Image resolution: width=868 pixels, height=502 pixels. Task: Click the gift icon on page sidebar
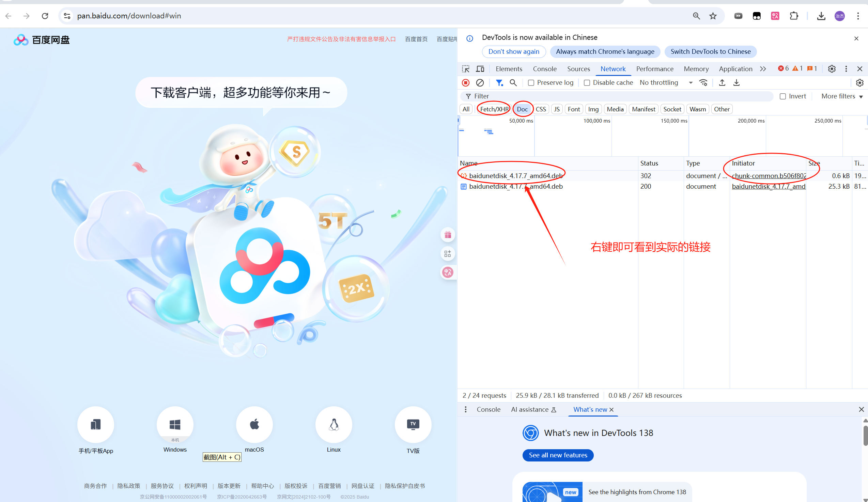pos(448,235)
